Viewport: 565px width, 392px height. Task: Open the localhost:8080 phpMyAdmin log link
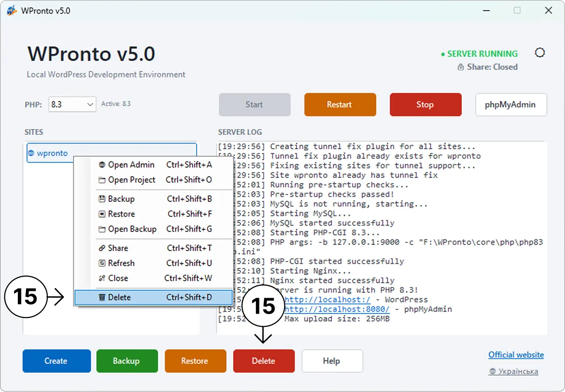click(x=337, y=309)
